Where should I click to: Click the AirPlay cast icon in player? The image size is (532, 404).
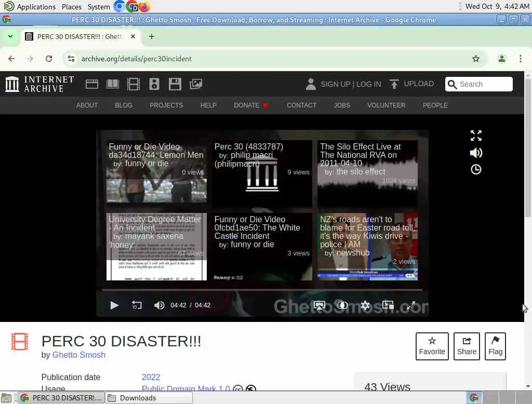pos(320,305)
